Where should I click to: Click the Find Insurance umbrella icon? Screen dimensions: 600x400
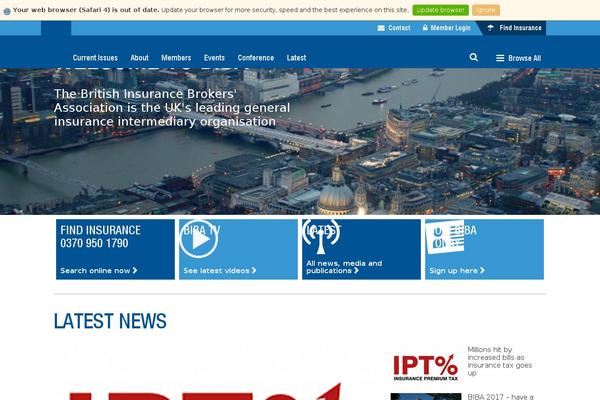[x=490, y=28]
